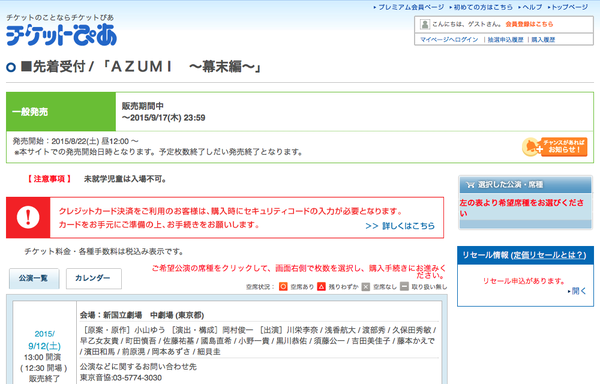600x384 pixels.
Task: Click the 東京音協:03-5774-3030 contact text
Action: (x=121, y=378)
